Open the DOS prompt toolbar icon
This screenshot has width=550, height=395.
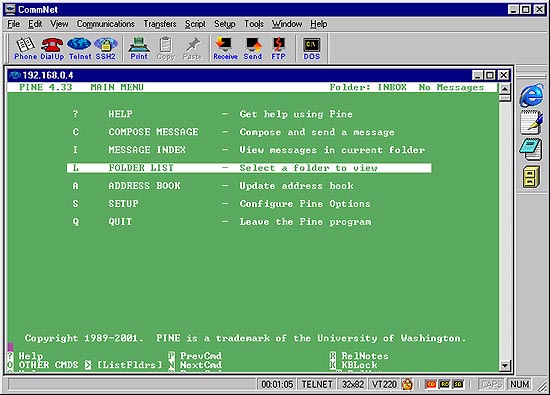pyautogui.click(x=311, y=48)
